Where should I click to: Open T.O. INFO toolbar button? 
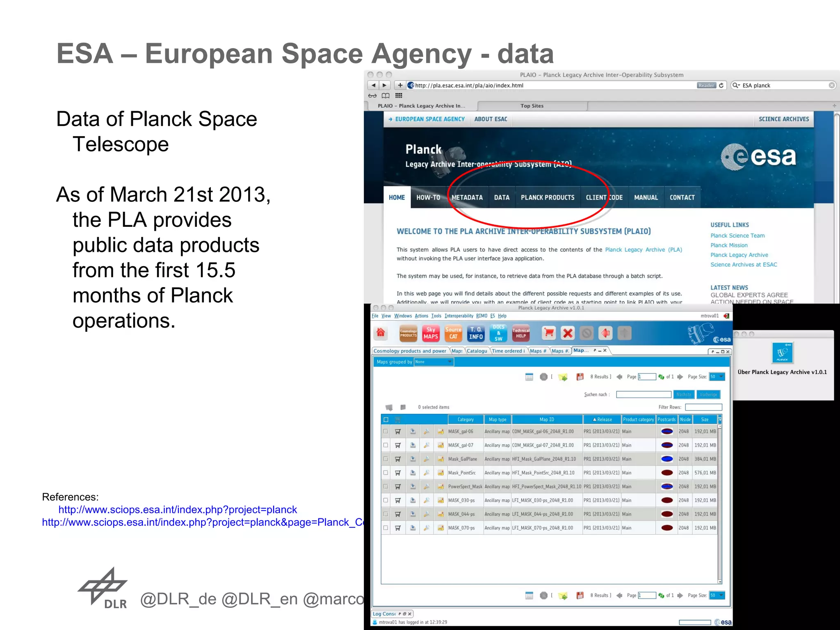[x=476, y=333]
